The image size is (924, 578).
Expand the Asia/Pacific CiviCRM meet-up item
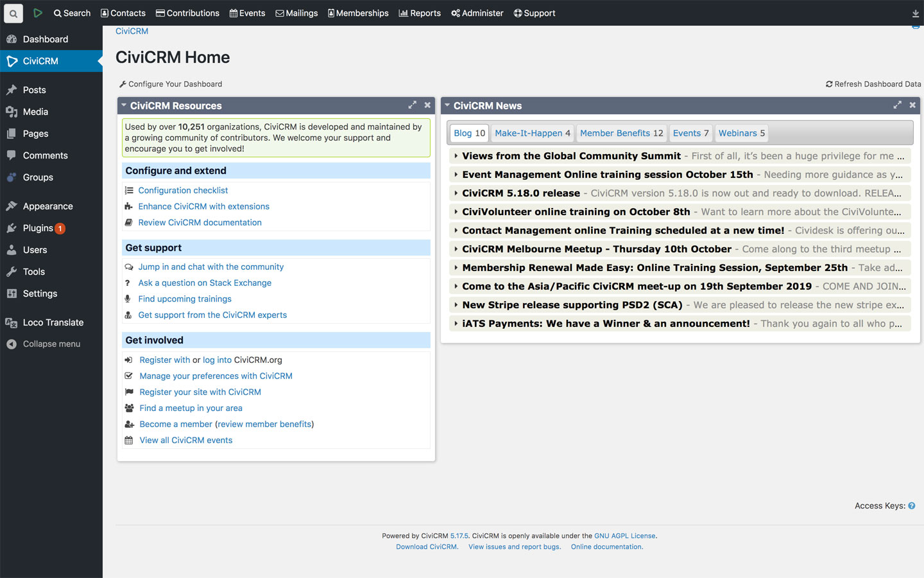click(x=680, y=286)
